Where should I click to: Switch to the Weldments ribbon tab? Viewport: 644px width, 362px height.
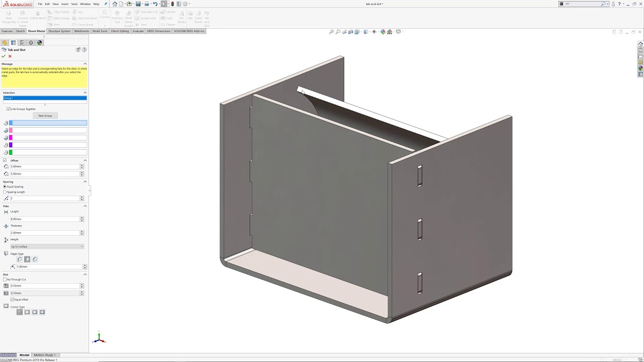(82, 31)
